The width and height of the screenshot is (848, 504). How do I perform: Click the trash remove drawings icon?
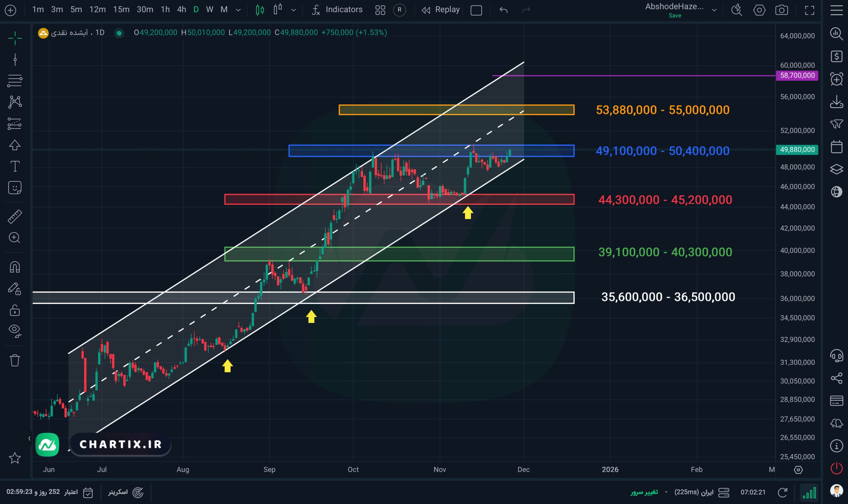point(15,360)
